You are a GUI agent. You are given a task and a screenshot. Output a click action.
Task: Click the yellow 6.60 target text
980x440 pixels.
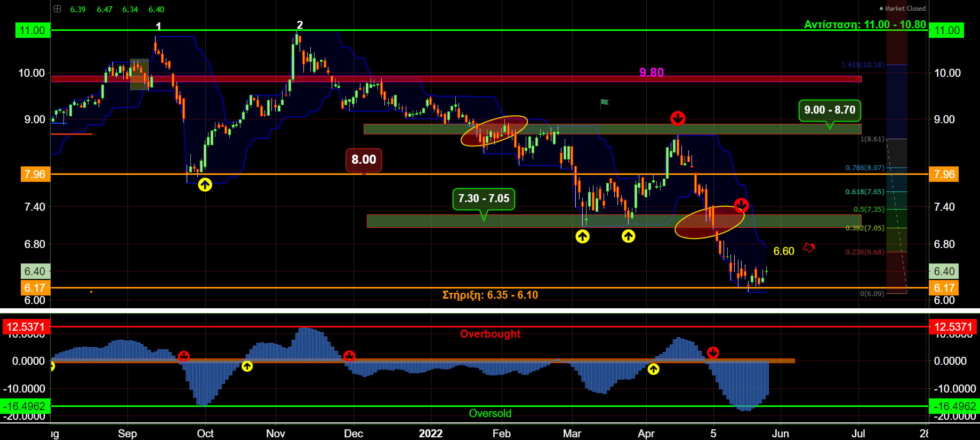pos(784,251)
